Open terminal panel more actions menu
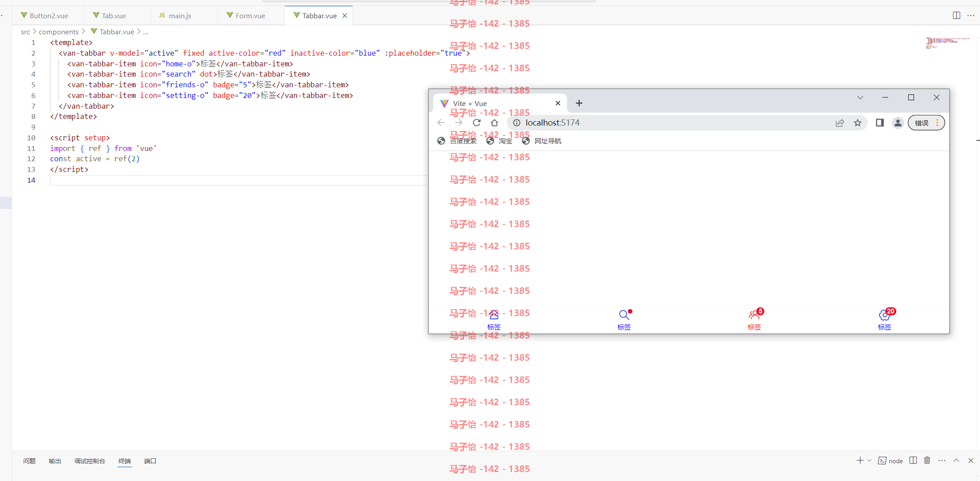The height and width of the screenshot is (481, 980). click(942, 461)
